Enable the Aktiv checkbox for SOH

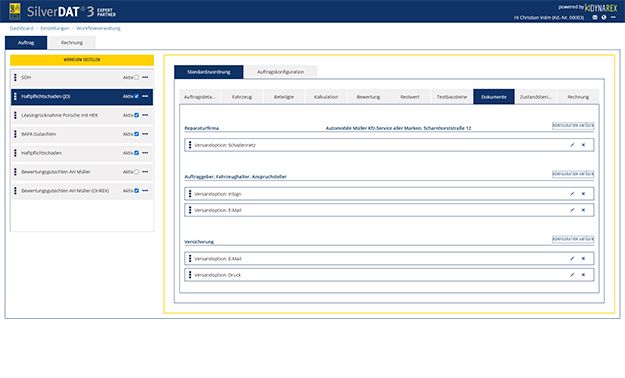click(136, 77)
